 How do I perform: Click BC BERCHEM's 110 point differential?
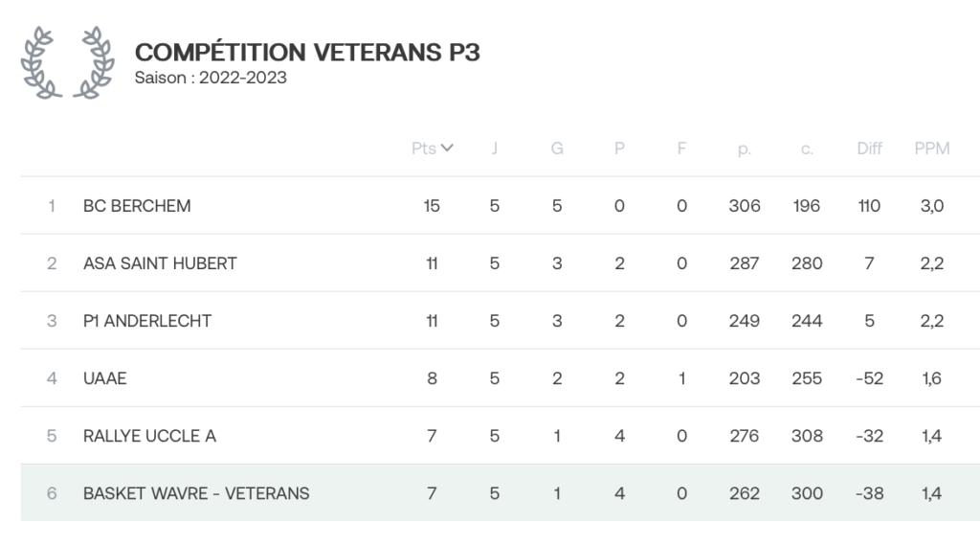[869, 206]
